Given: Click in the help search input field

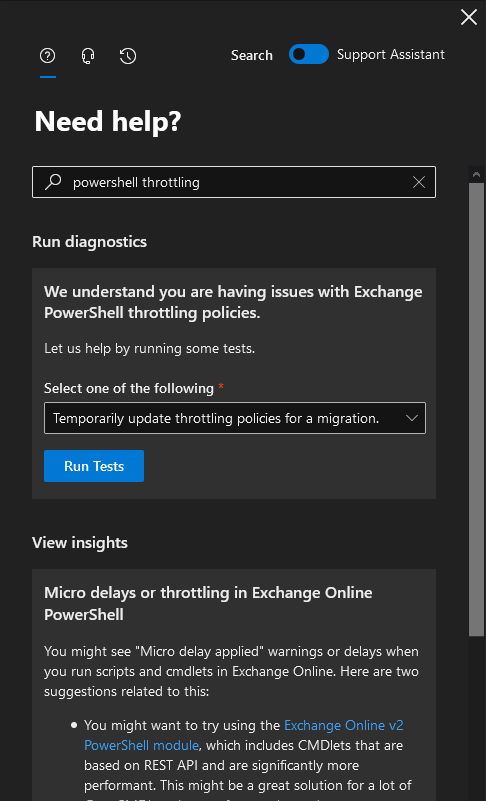Looking at the screenshot, I should click(234, 182).
